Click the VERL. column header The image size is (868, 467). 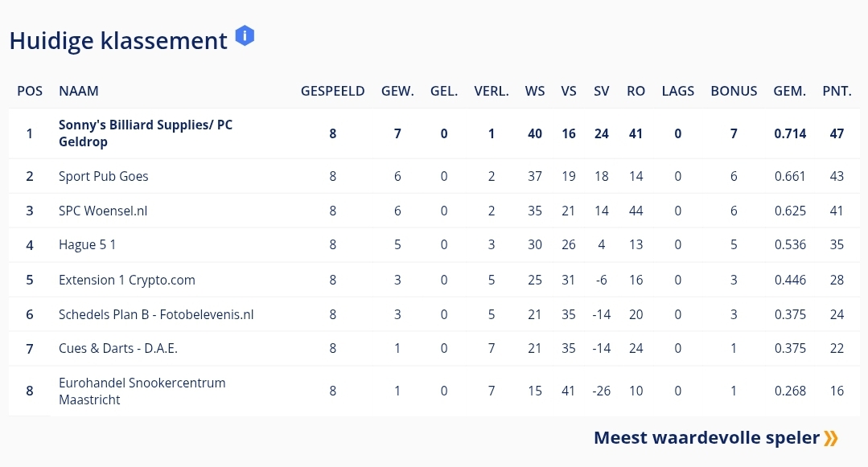492,91
